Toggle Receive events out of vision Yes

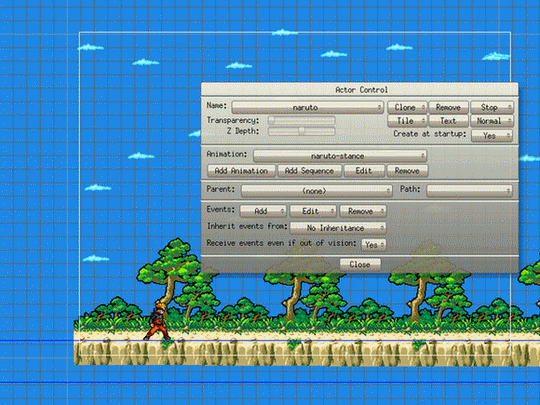(x=373, y=245)
